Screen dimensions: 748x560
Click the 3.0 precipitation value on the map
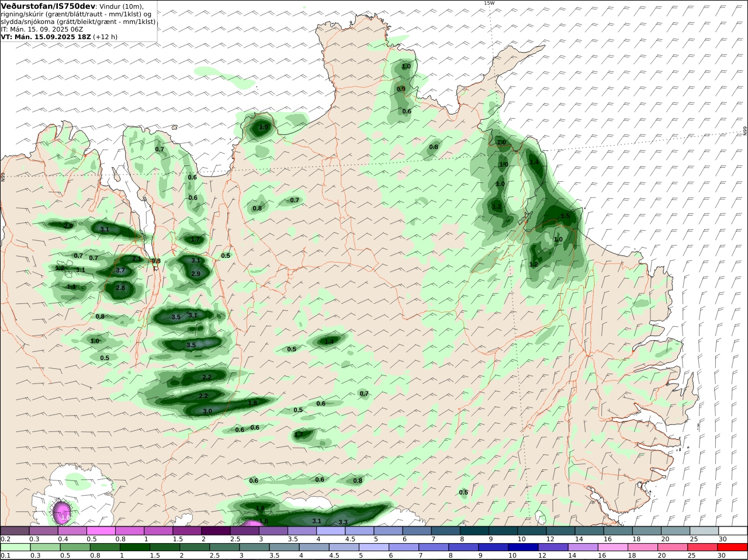click(207, 411)
